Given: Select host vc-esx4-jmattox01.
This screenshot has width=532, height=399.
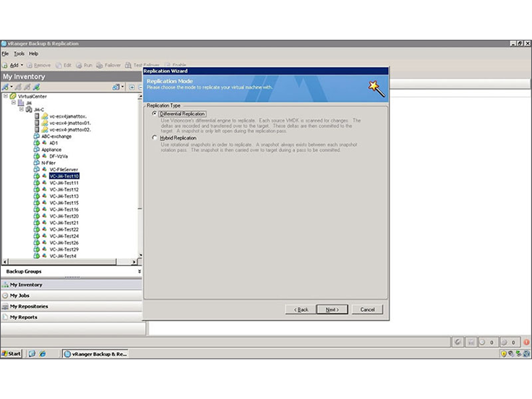Looking at the screenshot, I should (x=70, y=123).
